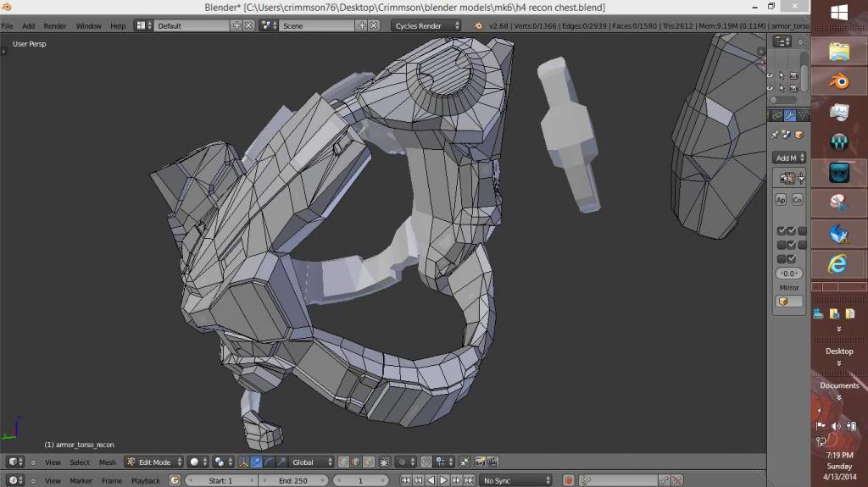
Task: Toggle limit selection to visible icon
Action: 385,462
